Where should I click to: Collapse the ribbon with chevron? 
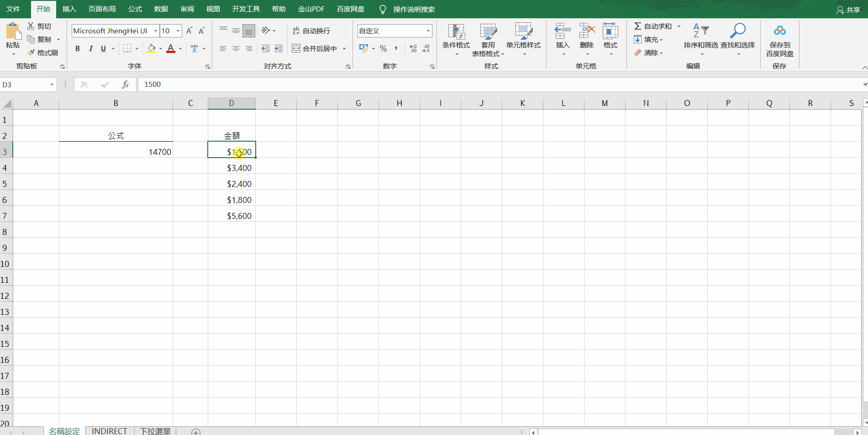point(864,68)
